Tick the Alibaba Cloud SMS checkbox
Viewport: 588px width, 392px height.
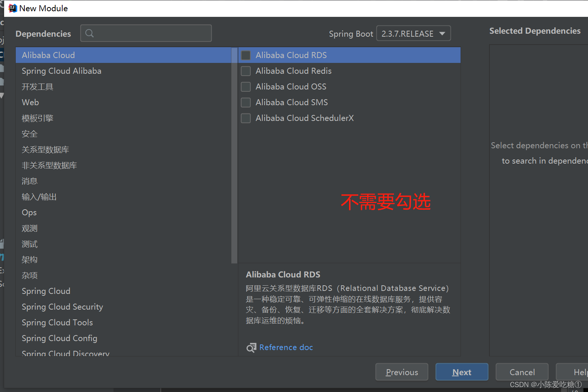pyautogui.click(x=246, y=103)
